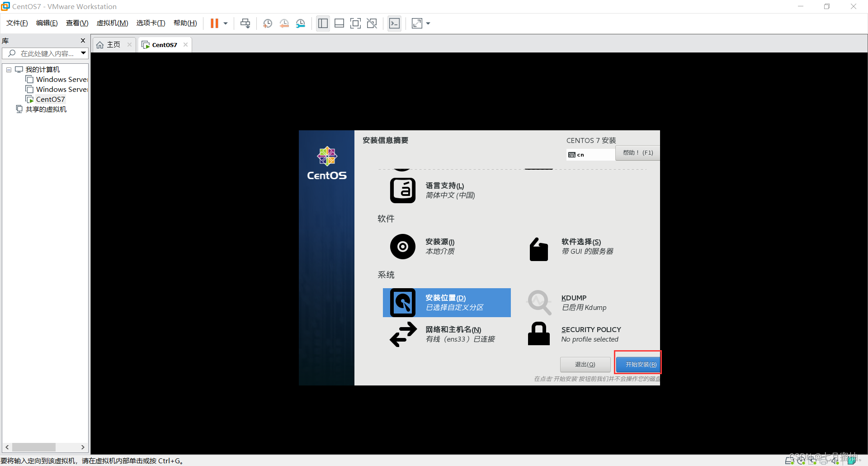Toggle Unity mode icon in toolbar

tap(372, 24)
